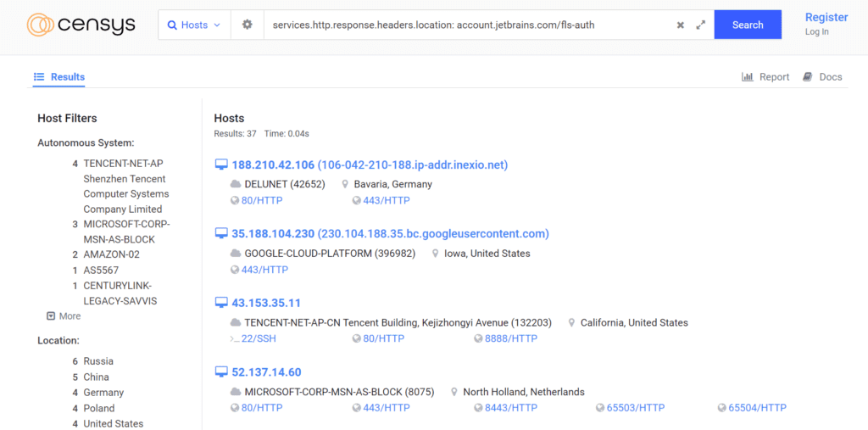Filter results by Russia location
Image resolution: width=868 pixels, height=430 pixels.
point(97,361)
